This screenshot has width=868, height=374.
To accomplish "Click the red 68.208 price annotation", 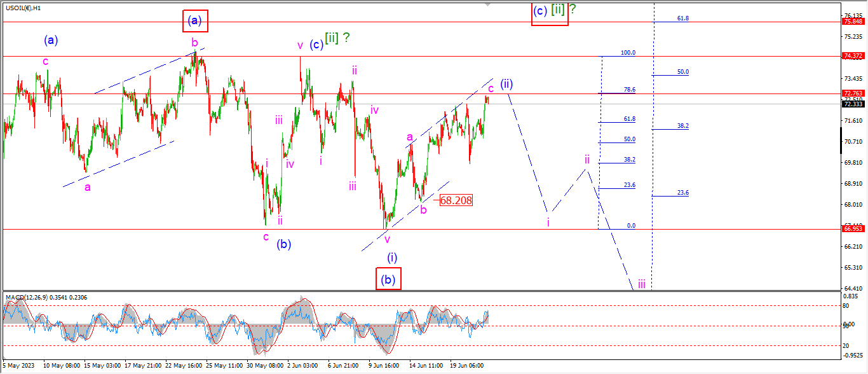I will click(456, 200).
